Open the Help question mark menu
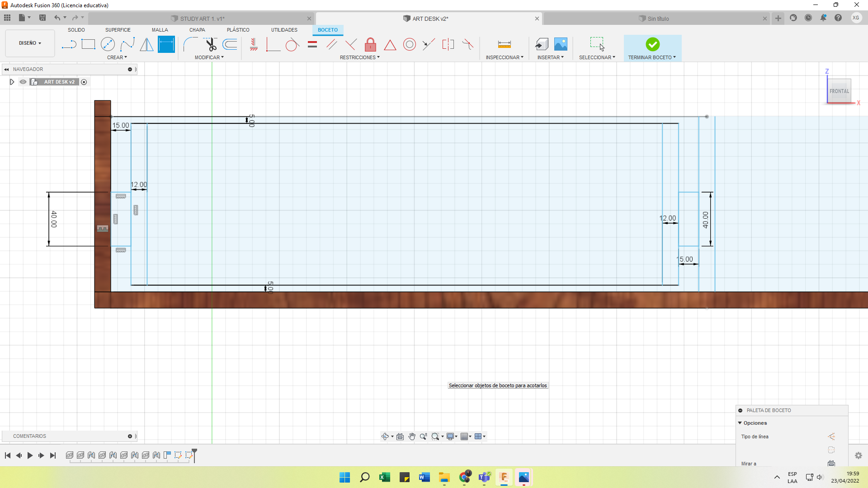 click(x=838, y=18)
